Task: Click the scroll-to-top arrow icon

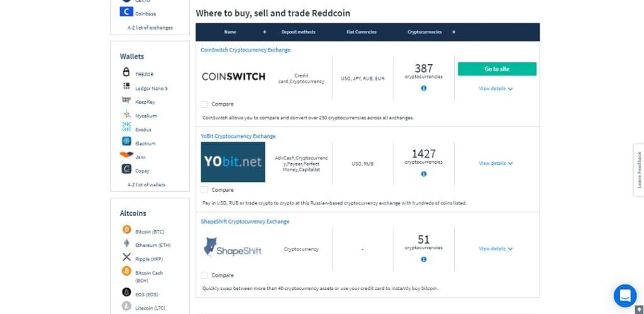Action: [639, 310]
